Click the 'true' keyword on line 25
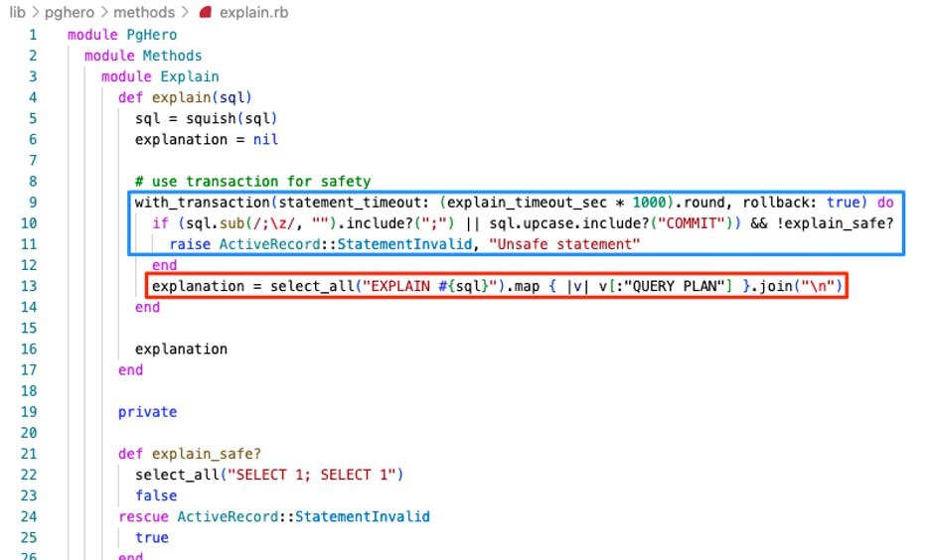Viewport: 930px width, 560px height. (x=152, y=537)
